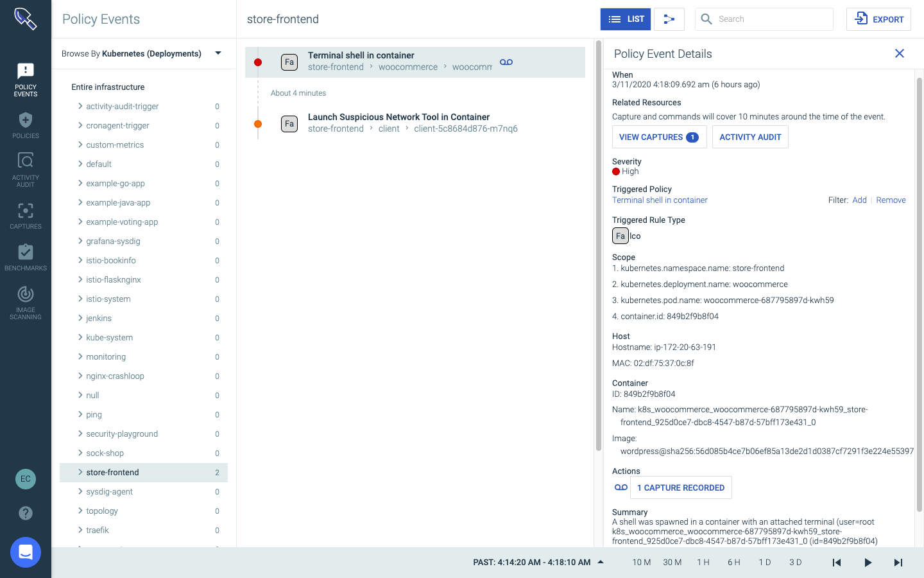Open ACTIVITY AUDIT button
924x578 pixels.
[x=750, y=137]
